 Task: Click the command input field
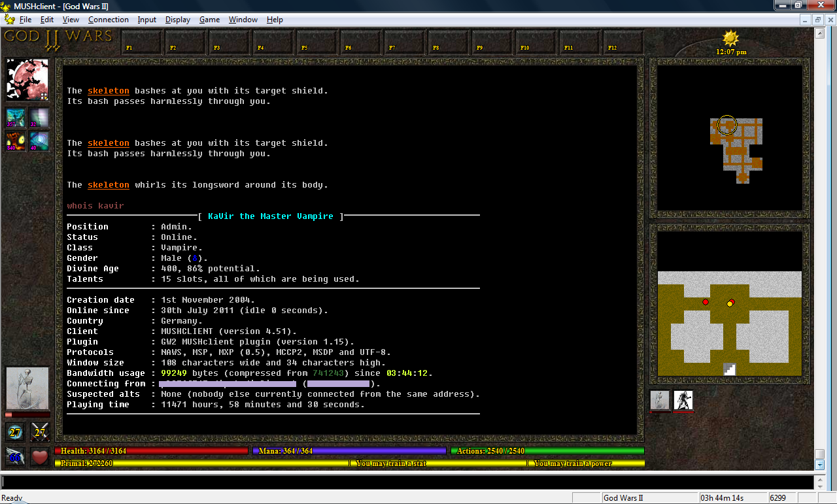[407, 482]
